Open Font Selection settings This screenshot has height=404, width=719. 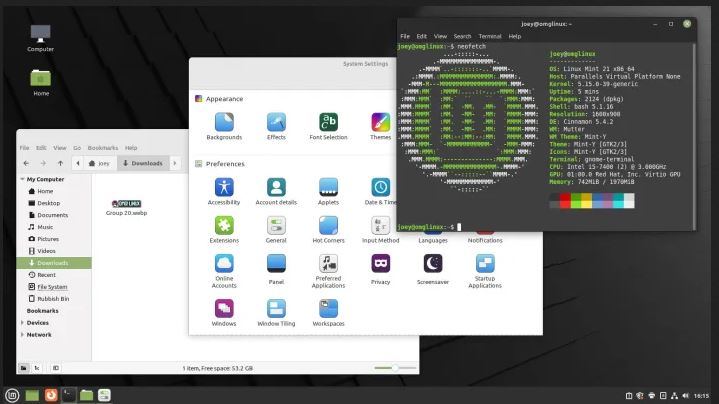(328, 126)
